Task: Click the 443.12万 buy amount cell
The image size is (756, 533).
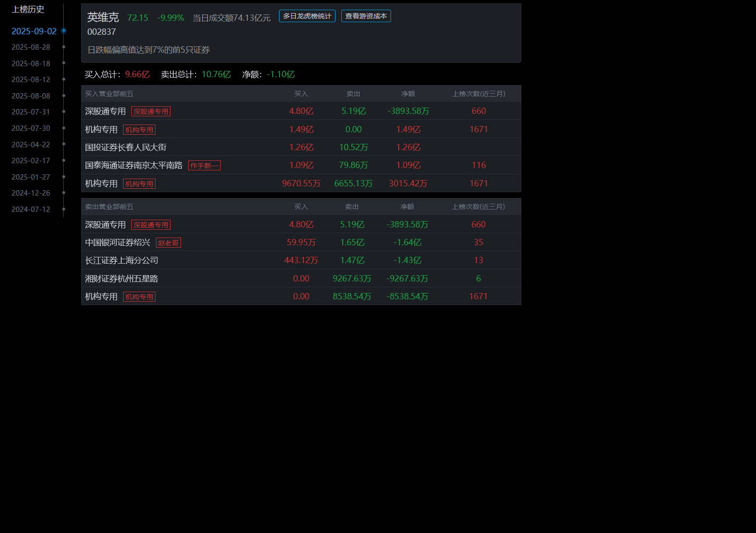Action: coord(301,260)
